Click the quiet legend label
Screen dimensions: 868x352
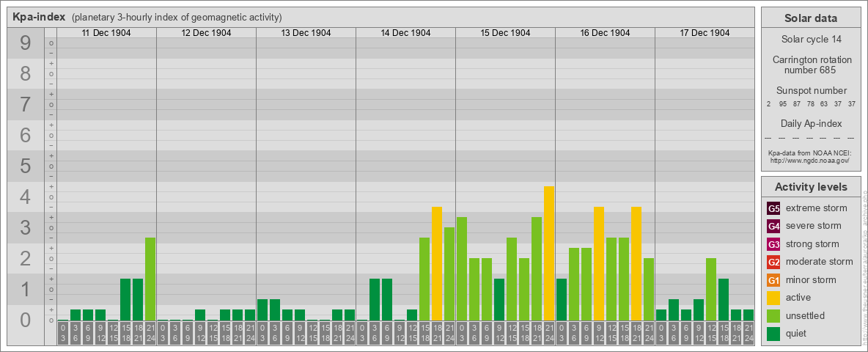click(x=798, y=333)
